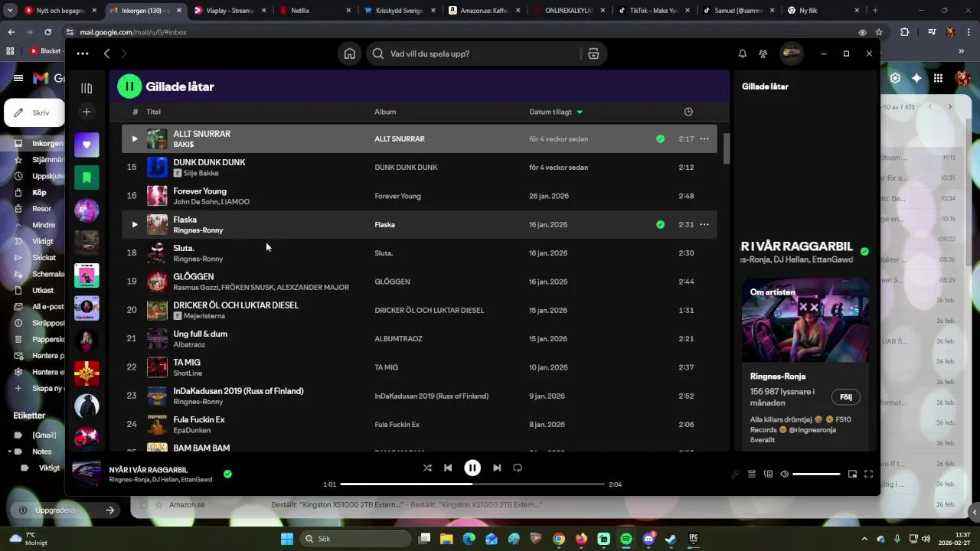Skip to next track
980x551 pixels.
[x=497, y=468]
